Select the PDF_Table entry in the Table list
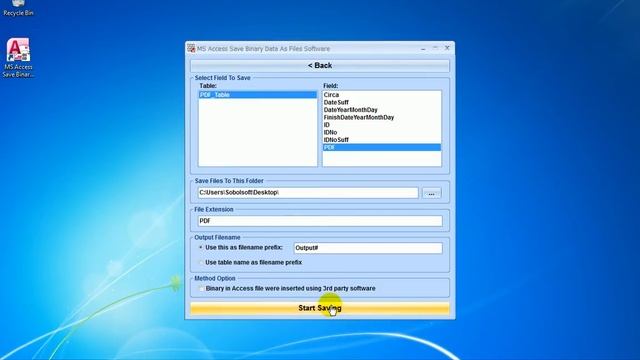 point(258,95)
